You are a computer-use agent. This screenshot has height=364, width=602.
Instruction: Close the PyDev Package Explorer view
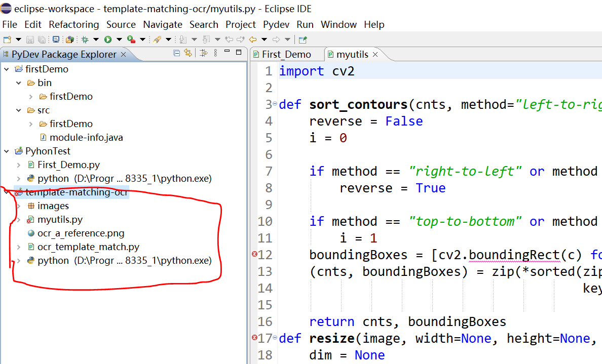click(x=123, y=55)
